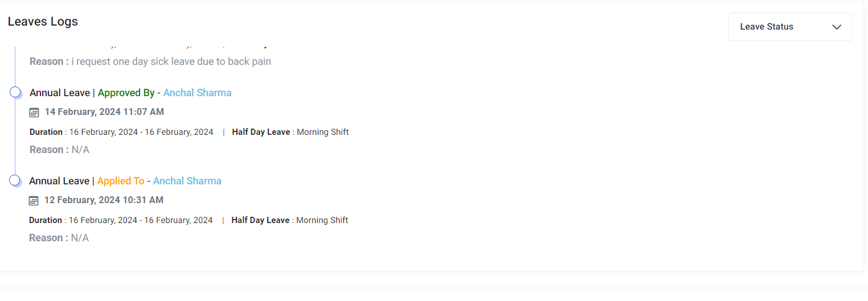This screenshot has width=868, height=301.
Task: Select the 14 February, 2024 11:07 AM timestamp
Action: [x=104, y=112]
